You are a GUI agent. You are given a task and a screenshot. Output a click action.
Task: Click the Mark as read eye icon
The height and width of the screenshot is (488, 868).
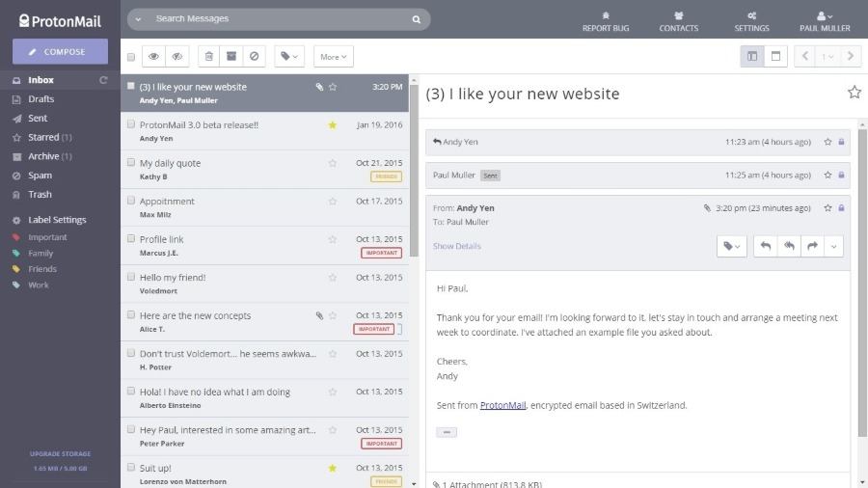point(153,57)
